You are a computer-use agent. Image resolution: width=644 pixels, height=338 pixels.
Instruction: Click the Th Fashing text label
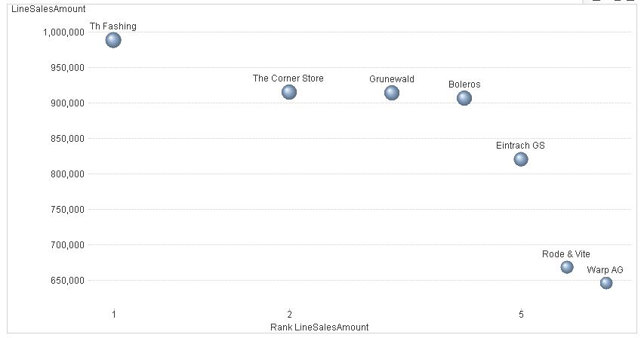tap(113, 26)
